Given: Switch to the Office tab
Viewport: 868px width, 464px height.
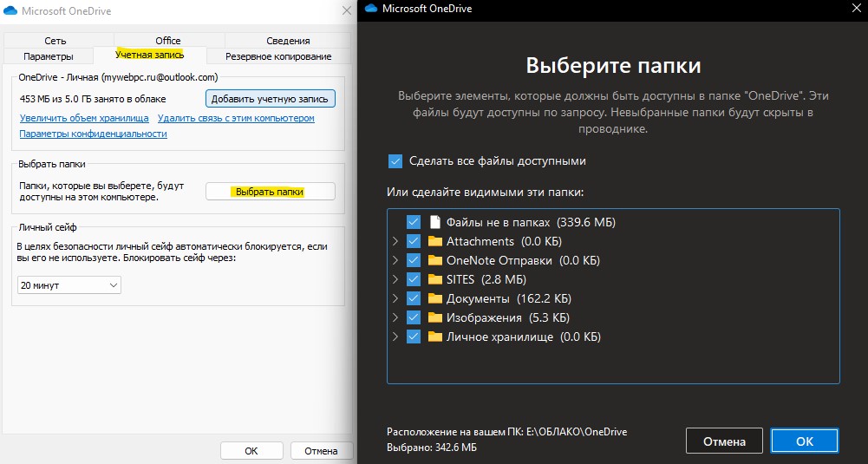Looking at the screenshot, I should tap(167, 41).
